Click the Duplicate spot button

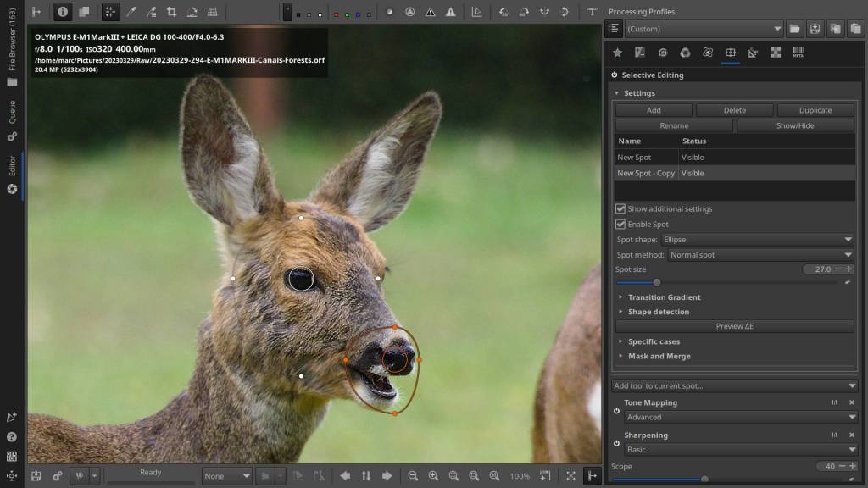(815, 110)
